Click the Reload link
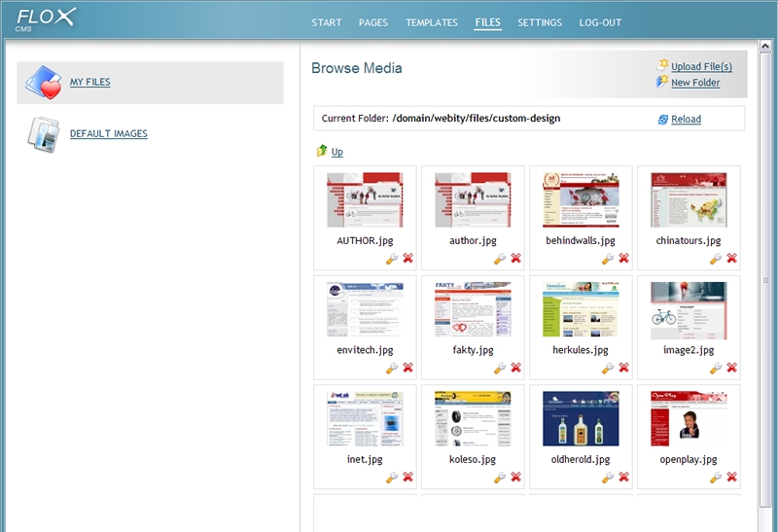 pyautogui.click(x=686, y=119)
